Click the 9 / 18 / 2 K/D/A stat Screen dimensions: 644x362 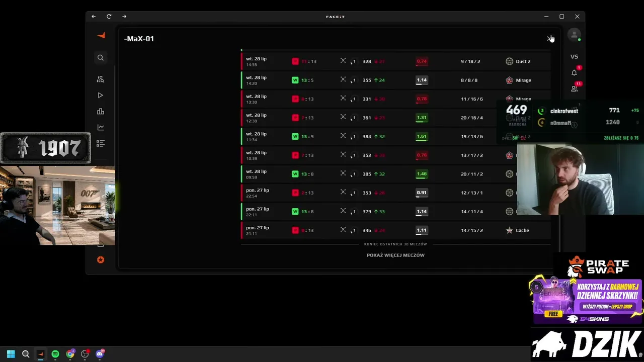tap(470, 61)
